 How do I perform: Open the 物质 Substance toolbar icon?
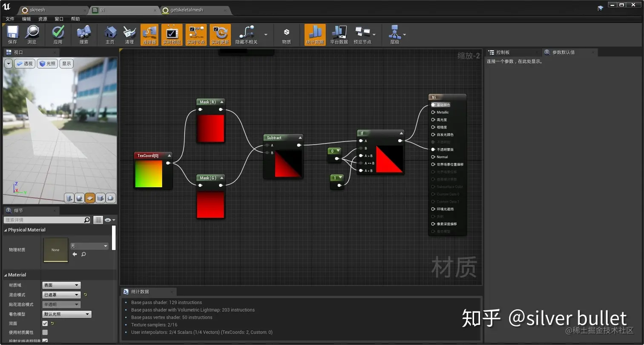pos(287,35)
